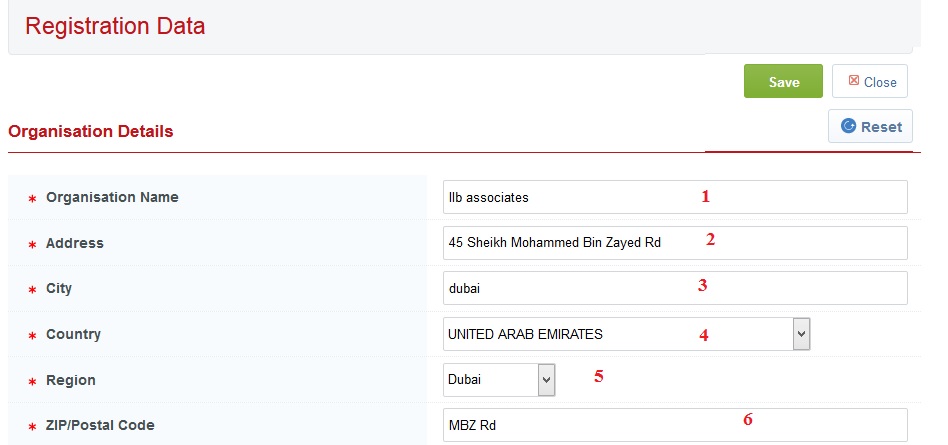
Task: Click into the City text box
Action: click(675, 288)
